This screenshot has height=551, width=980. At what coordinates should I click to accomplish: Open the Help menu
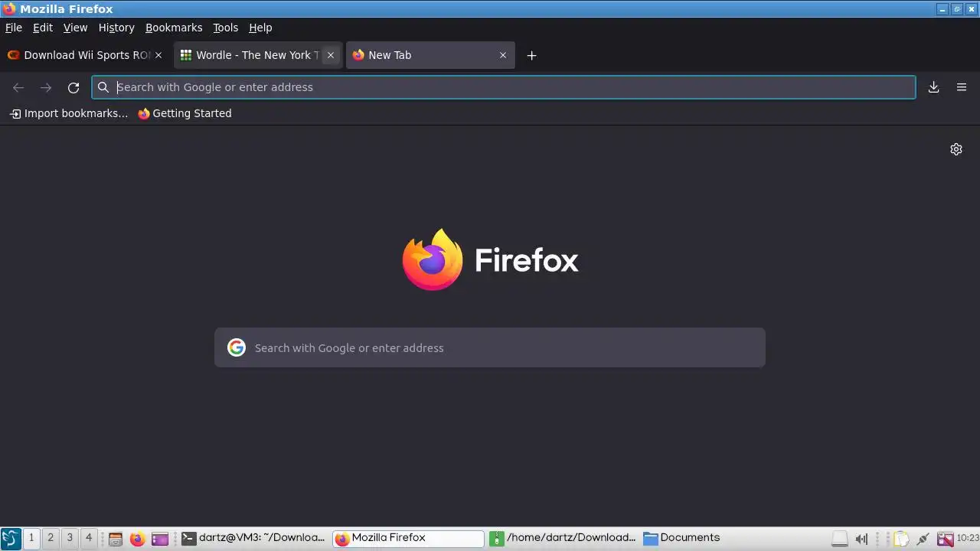point(260,28)
